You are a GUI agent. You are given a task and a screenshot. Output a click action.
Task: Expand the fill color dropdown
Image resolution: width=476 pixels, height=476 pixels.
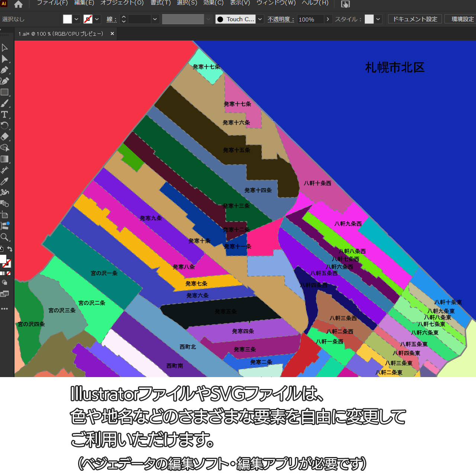click(76, 19)
